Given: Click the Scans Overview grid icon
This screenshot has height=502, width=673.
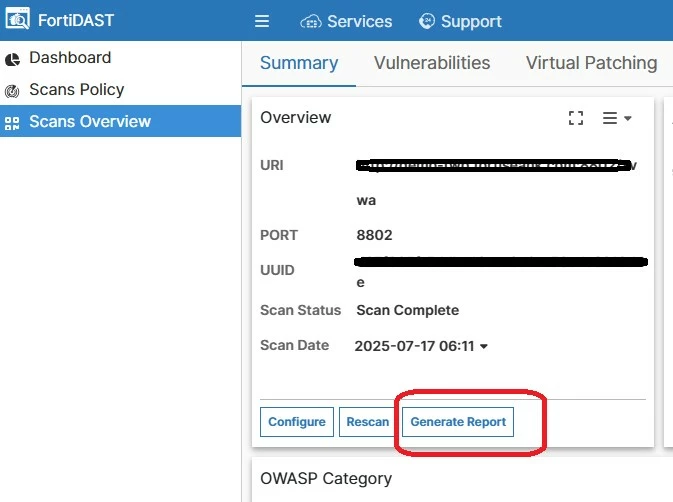Looking at the screenshot, I should tap(12, 123).
